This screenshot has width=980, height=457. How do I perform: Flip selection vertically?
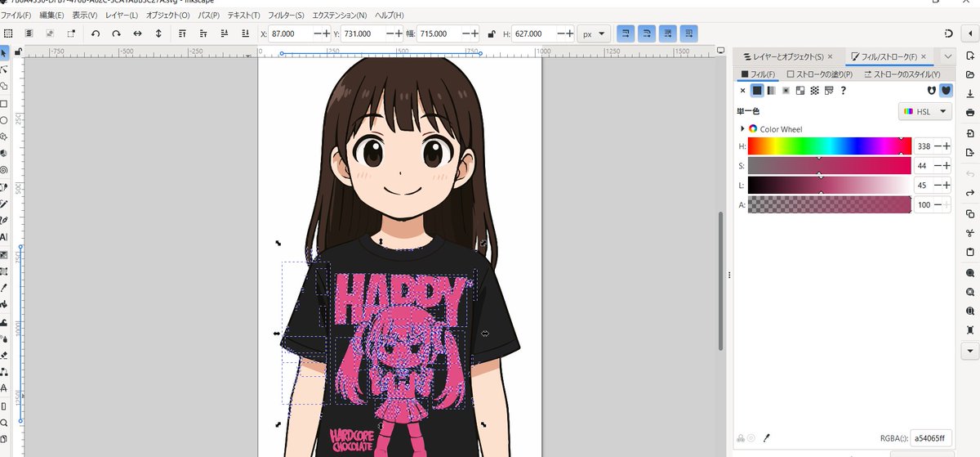click(158, 34)
